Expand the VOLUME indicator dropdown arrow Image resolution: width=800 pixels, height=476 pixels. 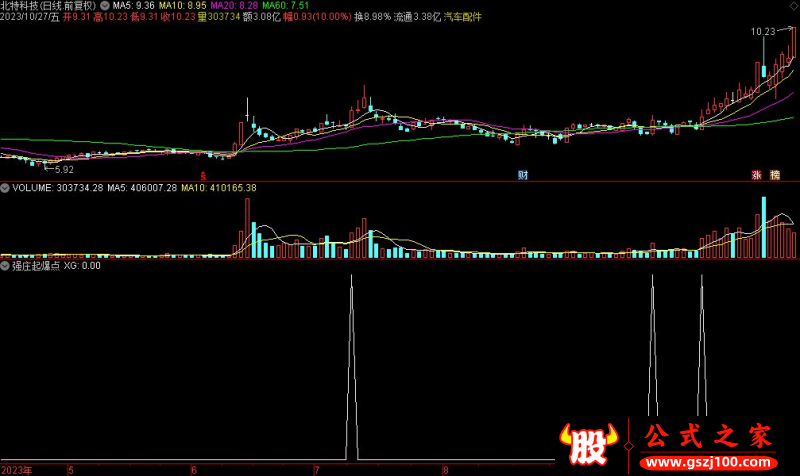(x=5, y=188)
